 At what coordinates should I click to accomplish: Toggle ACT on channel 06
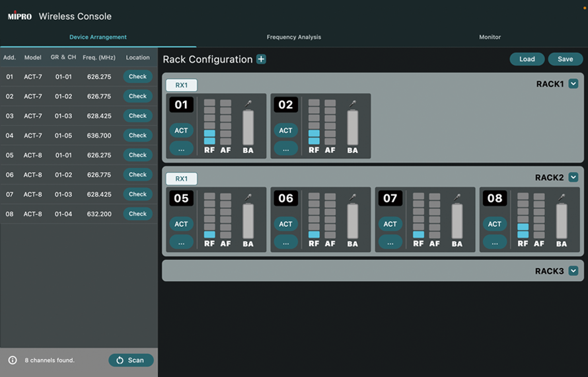click(x=285, y=224)
